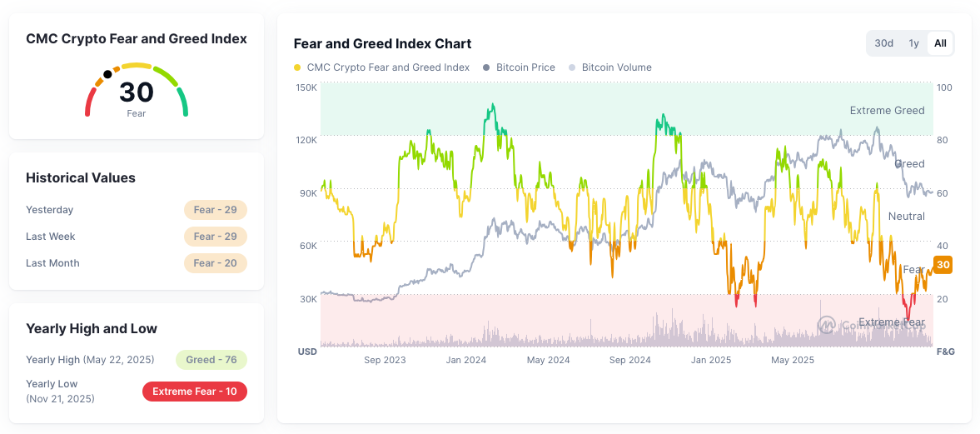Click the orange 30 current value marker
This screenshot has width=980, height=434.
pos(943,265)
